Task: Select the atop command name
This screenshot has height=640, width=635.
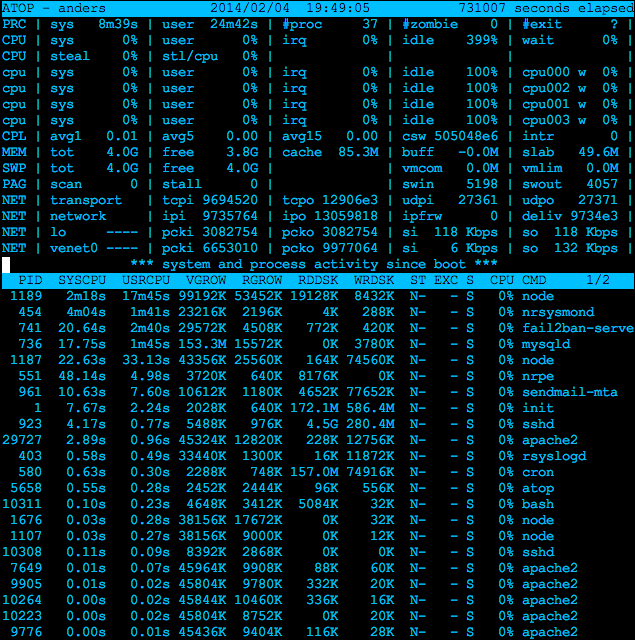Action: (538, 489)
